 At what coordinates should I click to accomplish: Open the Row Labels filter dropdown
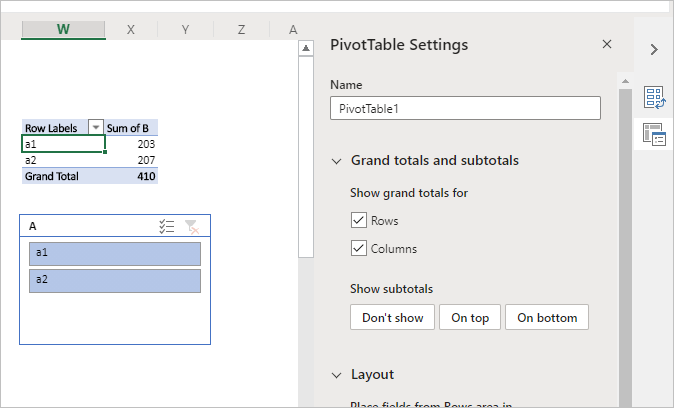click(96, 128)
